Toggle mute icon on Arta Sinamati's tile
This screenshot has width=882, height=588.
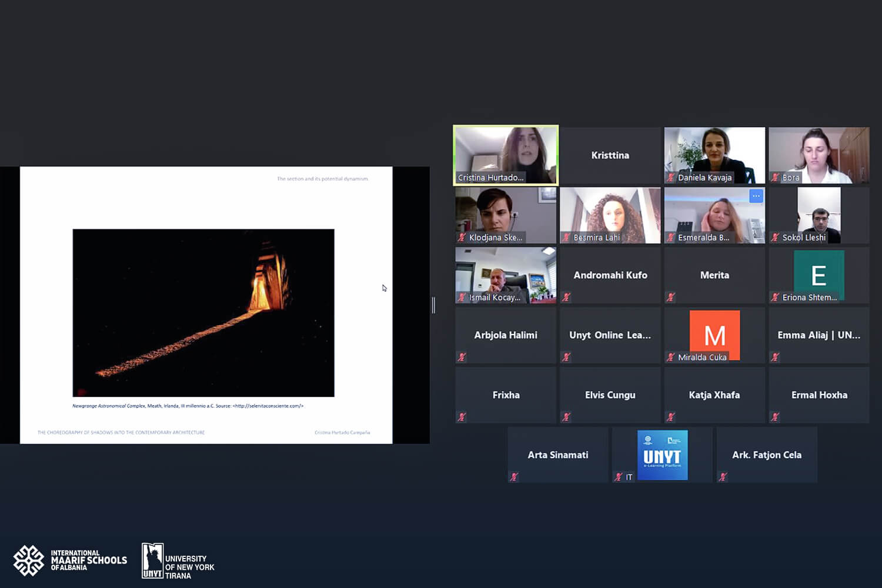(514, 477)
